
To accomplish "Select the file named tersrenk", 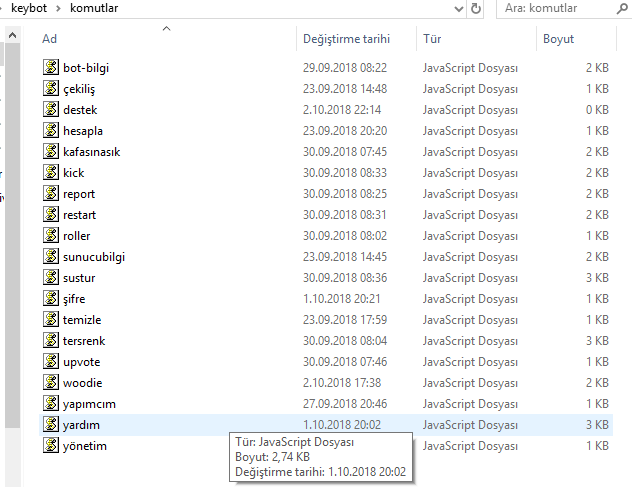I will (x=84, y=341).
